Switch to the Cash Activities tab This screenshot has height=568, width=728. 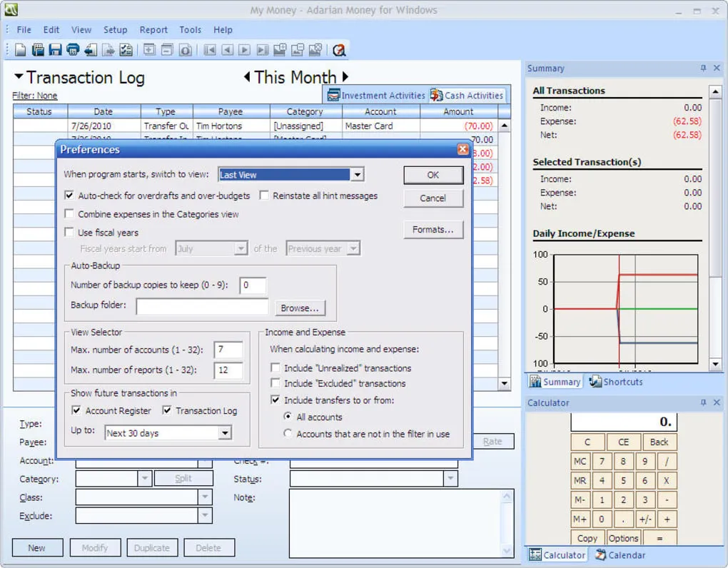coord(467,96)
